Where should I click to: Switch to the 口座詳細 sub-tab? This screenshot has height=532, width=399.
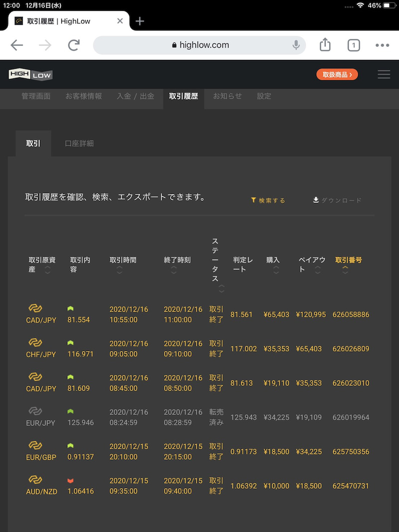79,143
